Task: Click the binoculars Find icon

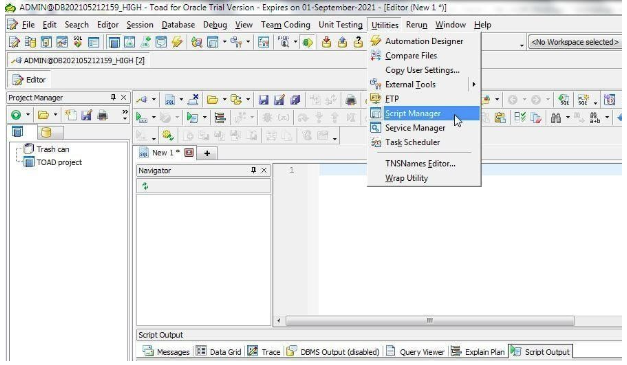Action: click(x=556, y=118)
